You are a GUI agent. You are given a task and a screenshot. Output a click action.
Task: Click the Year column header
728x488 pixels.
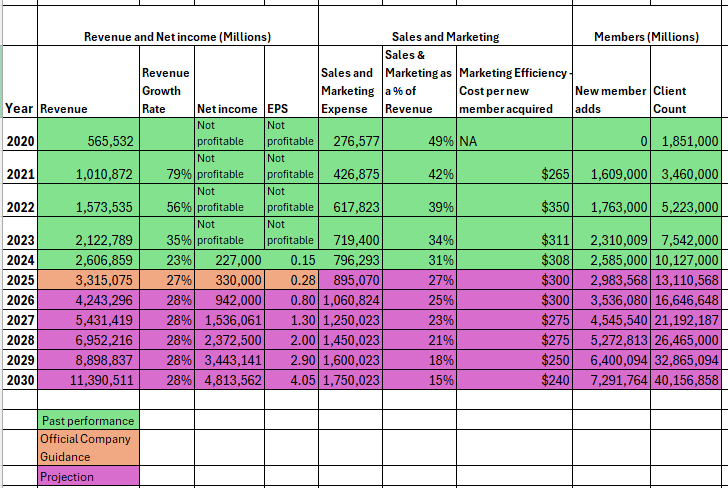tap(20, 82)
